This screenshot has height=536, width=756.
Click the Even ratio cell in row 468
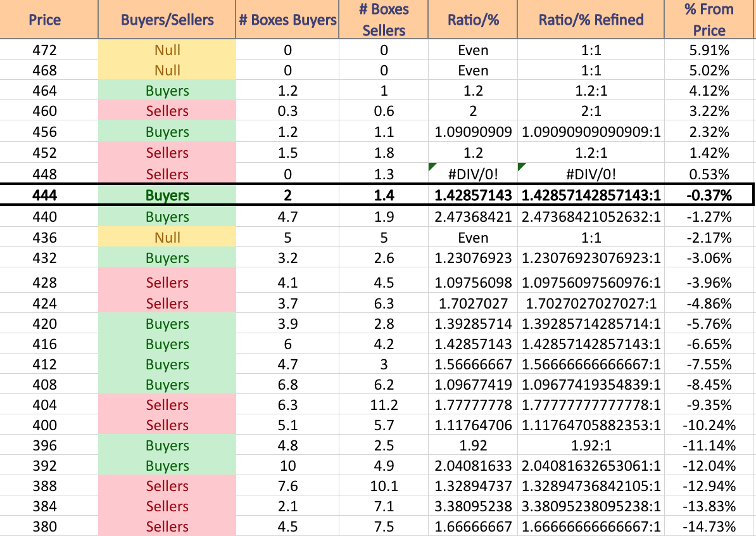point(473,70)
